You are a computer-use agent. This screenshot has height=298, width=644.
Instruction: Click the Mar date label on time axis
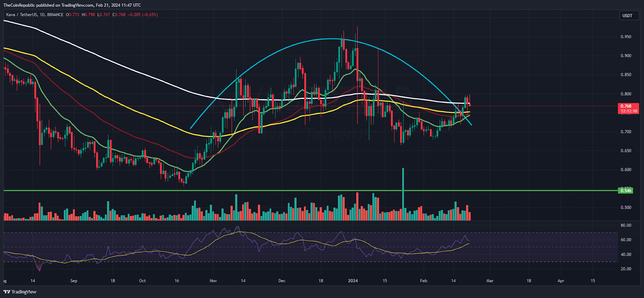(490, 281)
